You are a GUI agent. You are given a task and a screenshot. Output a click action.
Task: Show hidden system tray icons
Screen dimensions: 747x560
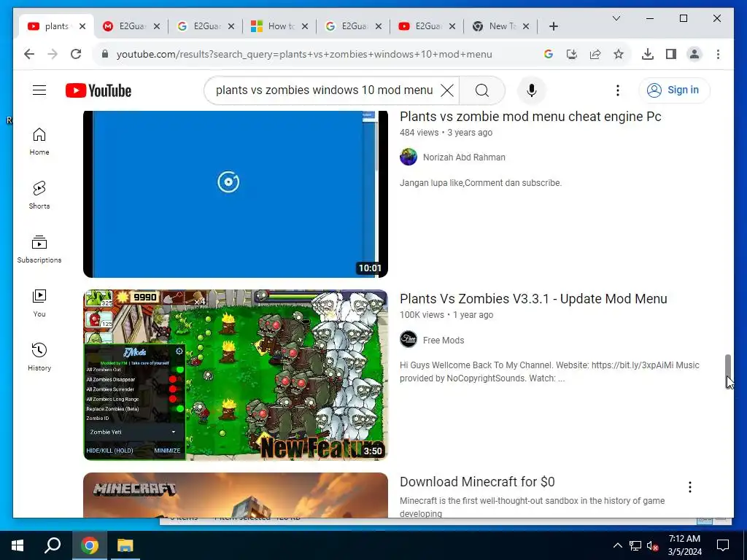[x=617, y=545]
